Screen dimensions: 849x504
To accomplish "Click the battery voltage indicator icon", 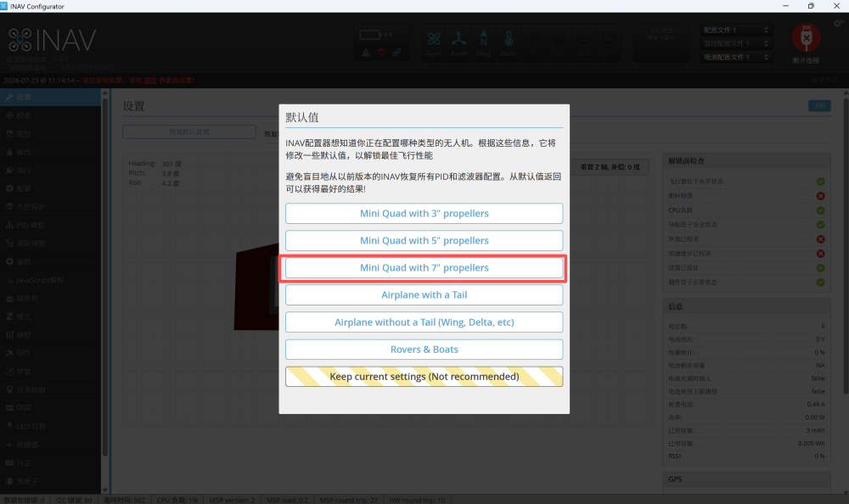I will (370, 35).
